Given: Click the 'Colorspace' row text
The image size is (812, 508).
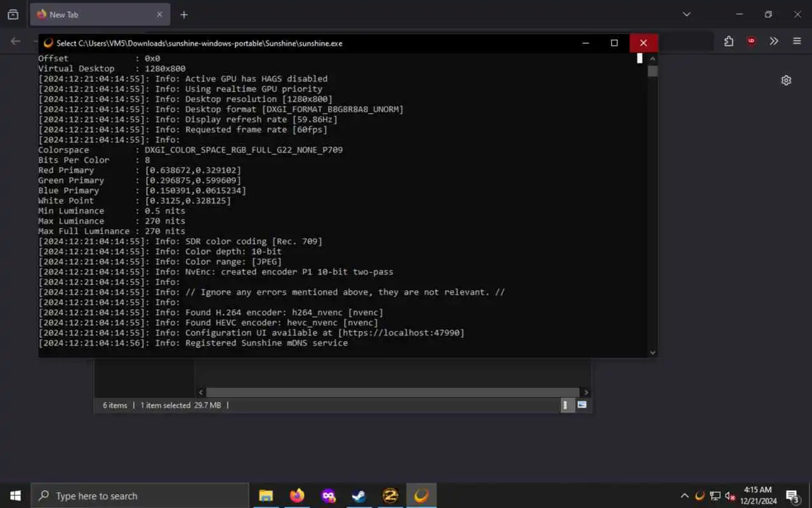Looking at the screenshot, I should (x=190, y=150).
